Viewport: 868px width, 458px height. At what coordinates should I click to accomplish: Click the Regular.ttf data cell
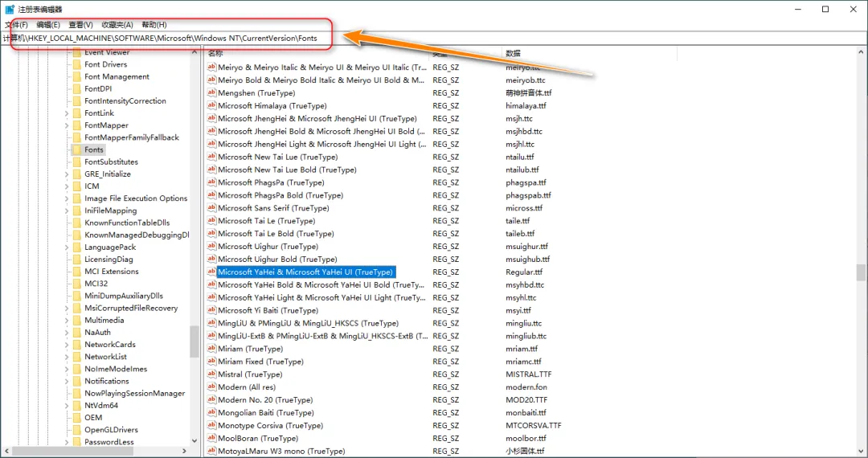[524, 272]
